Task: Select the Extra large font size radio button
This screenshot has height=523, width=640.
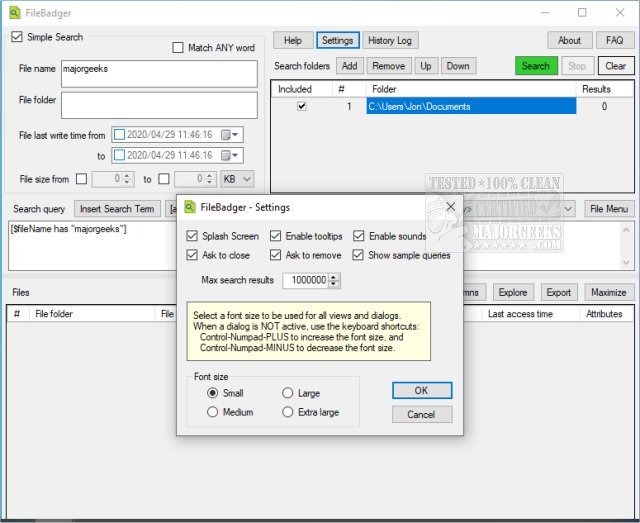Action: click(287, 412)
